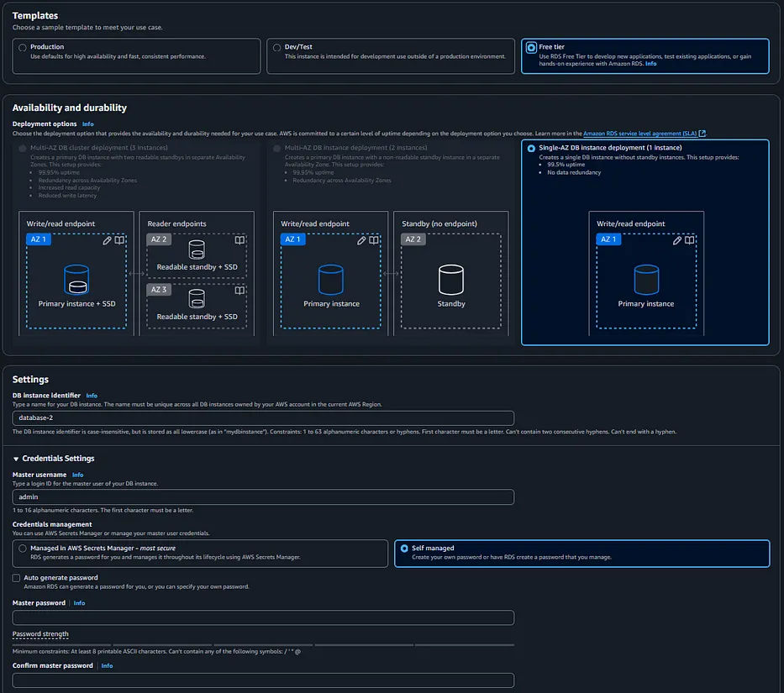Click the AZ 3 readable standby database icon

(x=196, y=298)
